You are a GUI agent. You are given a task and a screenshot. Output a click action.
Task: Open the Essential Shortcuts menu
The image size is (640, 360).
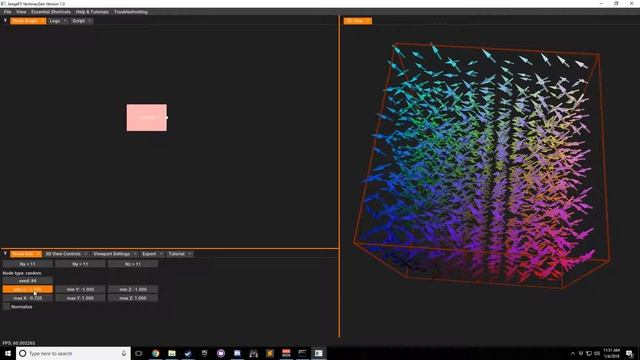pyautogui.click(x=51, y=12)
